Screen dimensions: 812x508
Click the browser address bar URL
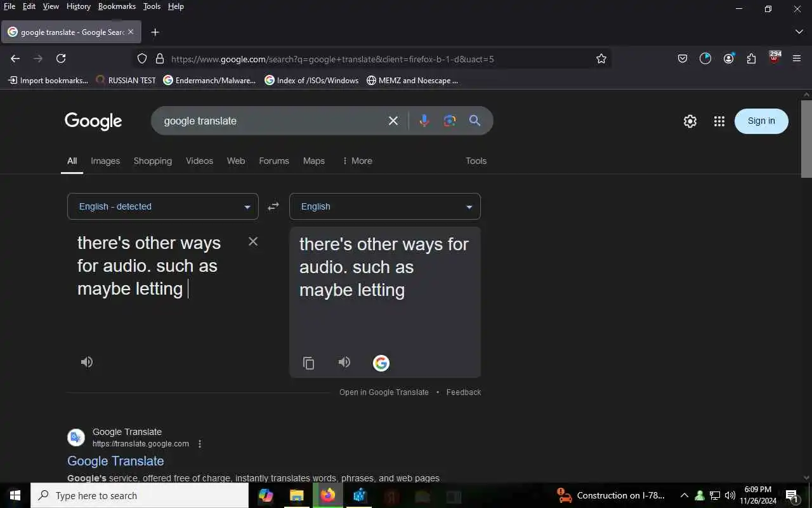(332, 59)
